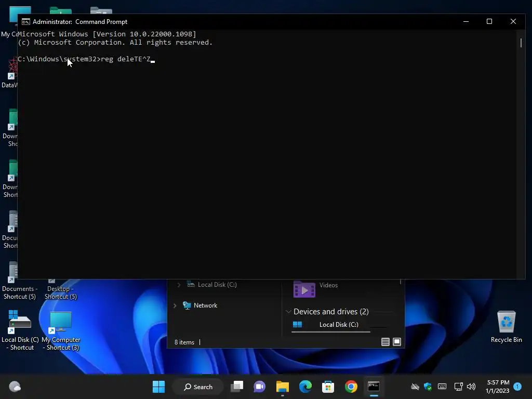Screen dimensions: 532x399
Task: Launch Google Chrome from the taskbar
Action: pos(351,387)
